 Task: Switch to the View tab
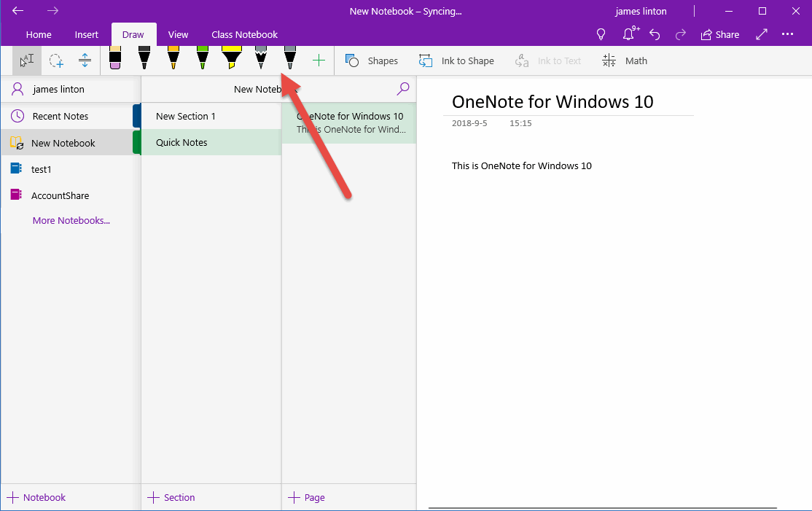[x=178, y=35]
